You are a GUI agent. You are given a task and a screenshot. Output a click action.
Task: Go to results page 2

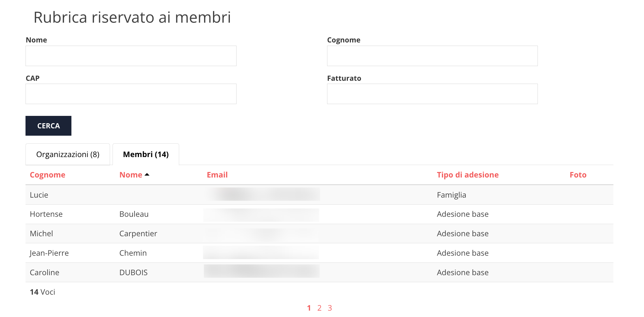click(319, 308)
